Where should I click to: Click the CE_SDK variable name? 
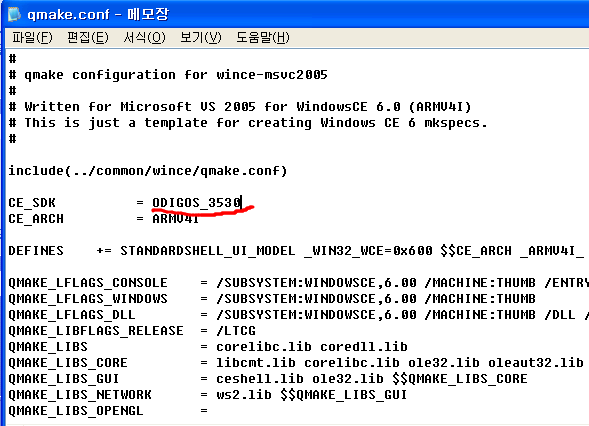pyautogui.click(x=32, y=203)
